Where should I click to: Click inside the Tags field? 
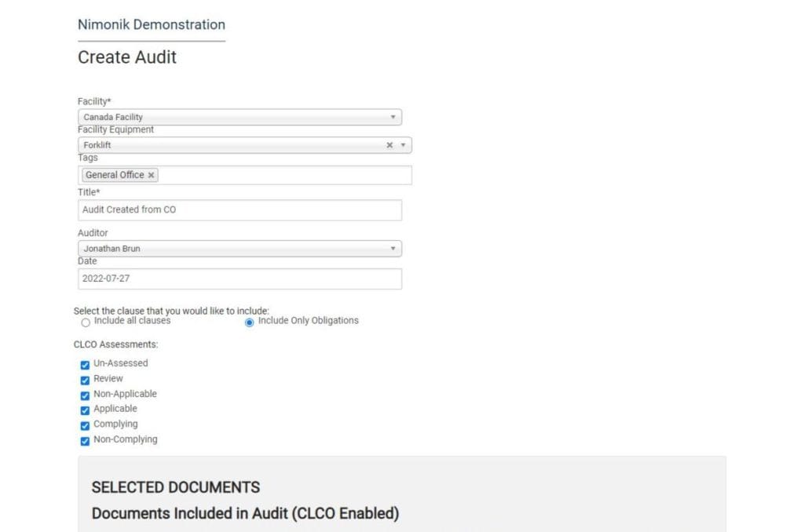pyautogui.click(x=283, y=175)
